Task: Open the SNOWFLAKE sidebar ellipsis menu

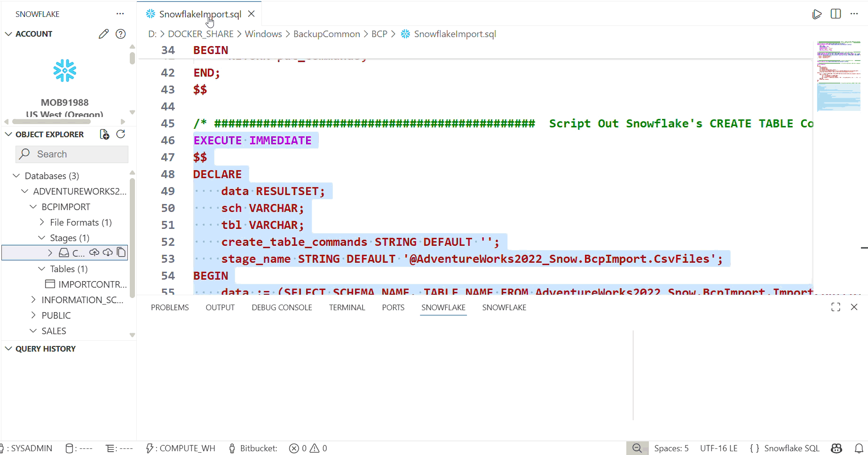Action: (x=120, y=14)
